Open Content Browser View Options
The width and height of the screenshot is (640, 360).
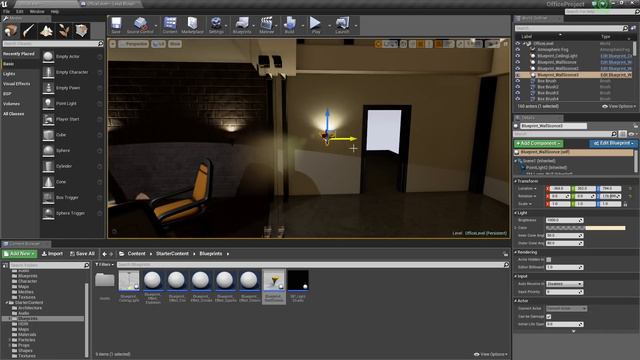pos(491,354)
